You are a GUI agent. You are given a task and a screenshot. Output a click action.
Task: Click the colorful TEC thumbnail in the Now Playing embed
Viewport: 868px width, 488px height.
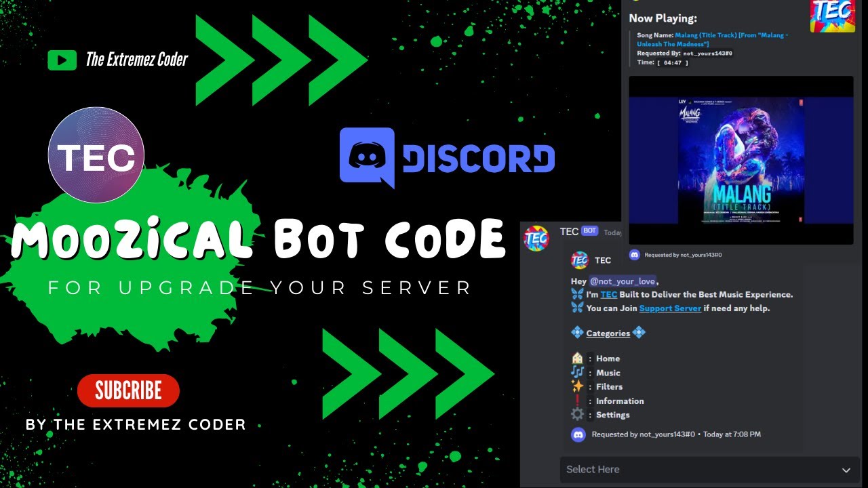(x=832, y=15)
